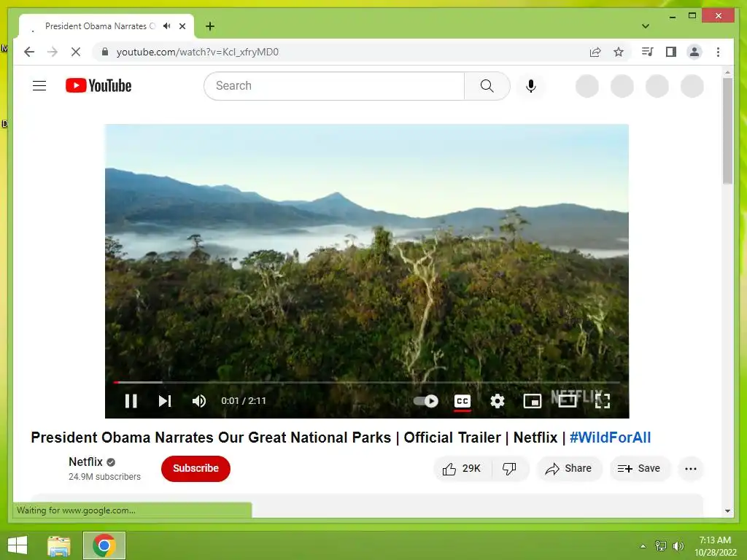Go to YouTube home via logo

[x=98, y=86]
